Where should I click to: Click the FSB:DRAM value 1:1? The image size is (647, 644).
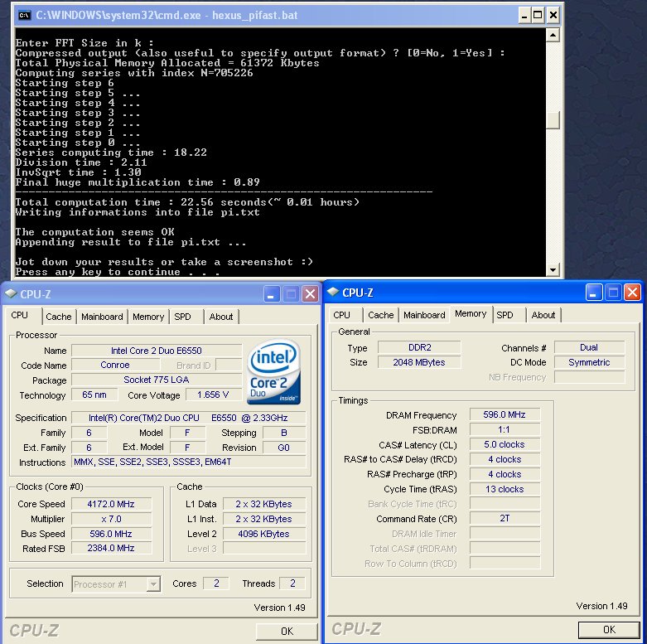(x=505, y=429)
